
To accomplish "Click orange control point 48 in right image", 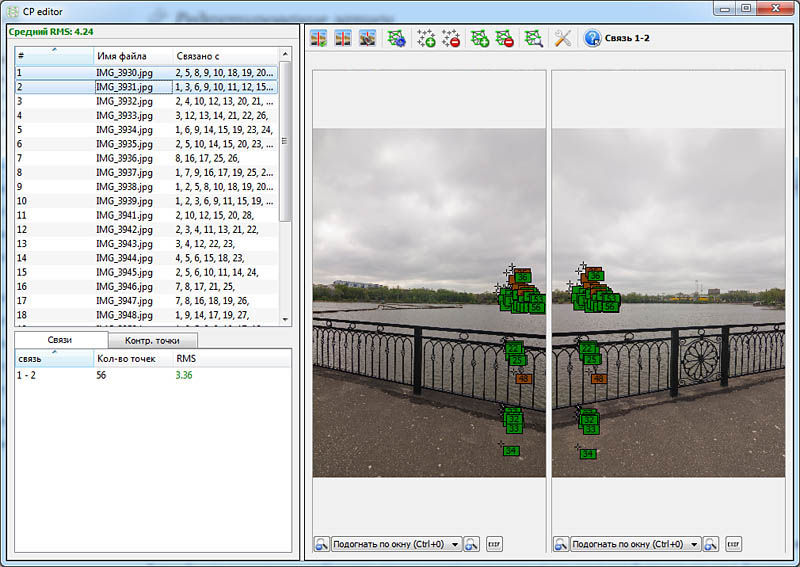I will 598,379.
